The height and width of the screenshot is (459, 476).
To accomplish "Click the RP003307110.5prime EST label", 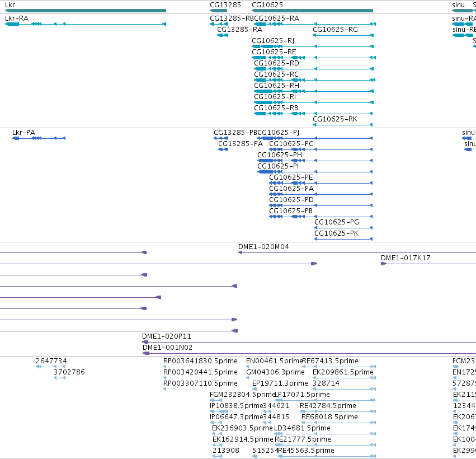I will (200, 383).
